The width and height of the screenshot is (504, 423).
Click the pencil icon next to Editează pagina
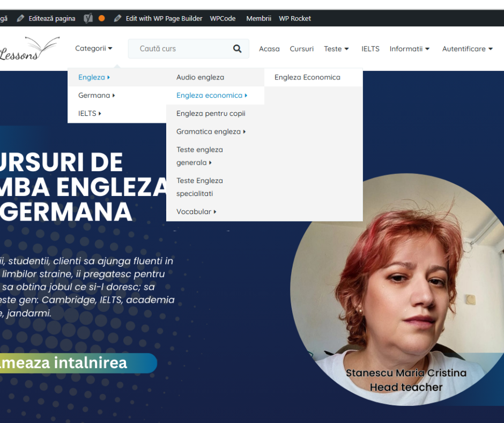tap(20, 18)
